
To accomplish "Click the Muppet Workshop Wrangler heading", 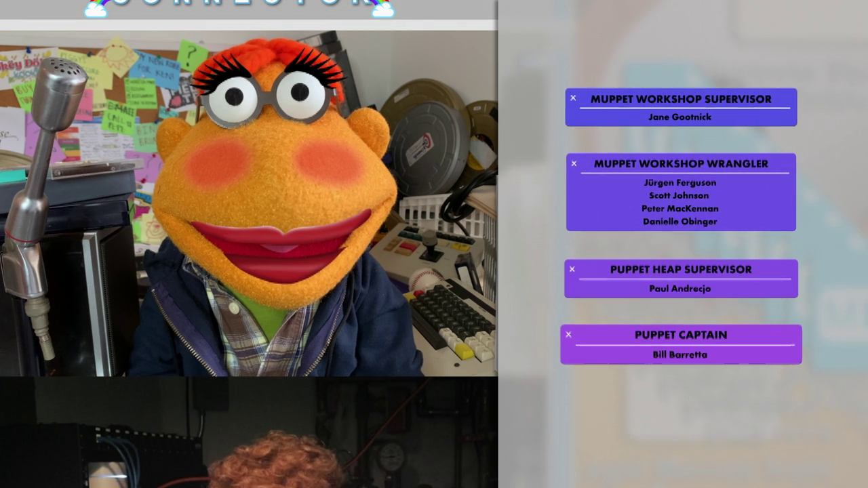I will coord(681,163).
